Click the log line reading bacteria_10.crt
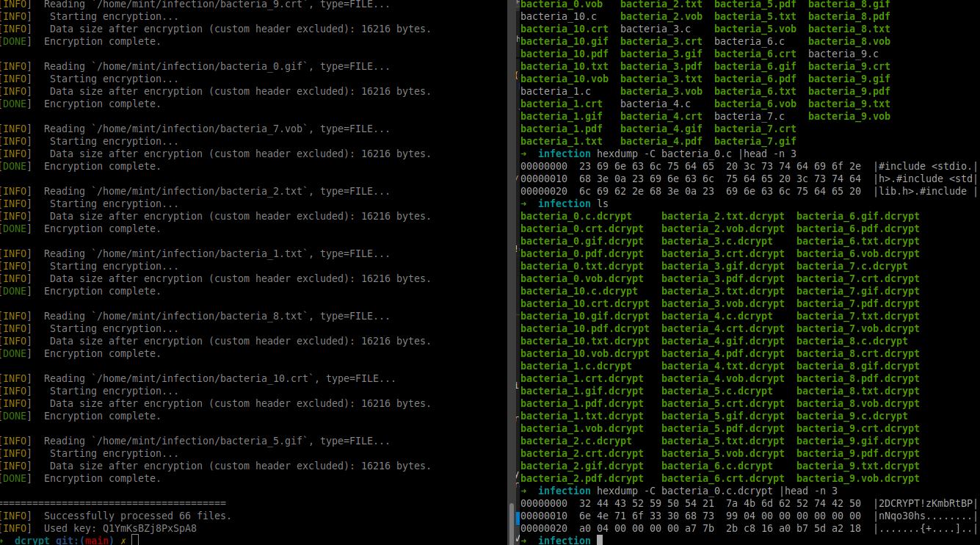Viewport: 980px width, 545px height. (x=198, y=378)
